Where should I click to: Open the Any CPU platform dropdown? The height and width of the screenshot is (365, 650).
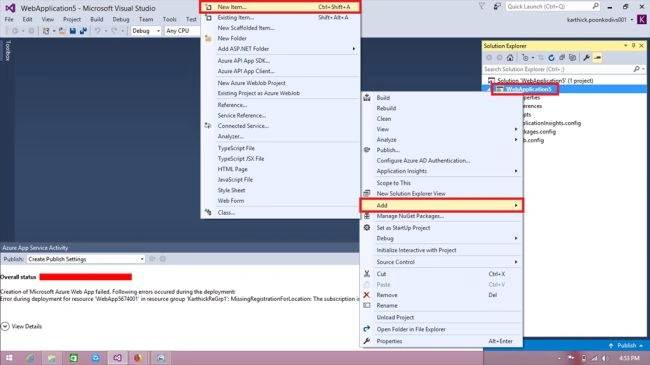pyautogui.click(x=182, y=31)
